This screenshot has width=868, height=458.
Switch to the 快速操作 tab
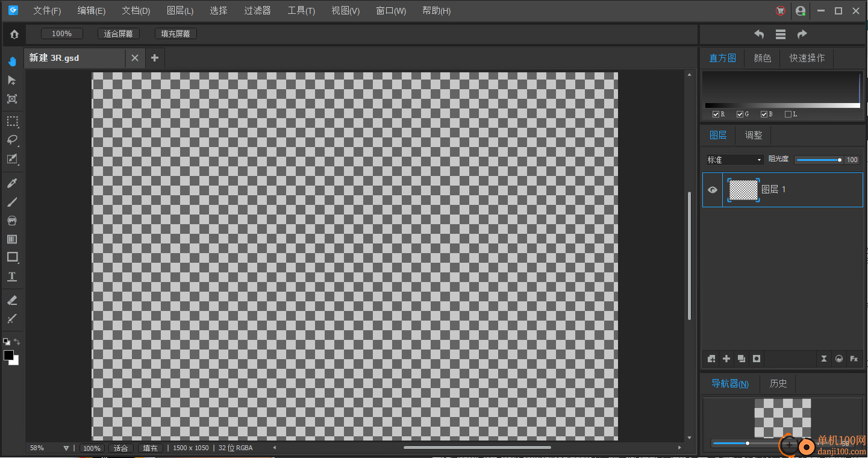807,58
